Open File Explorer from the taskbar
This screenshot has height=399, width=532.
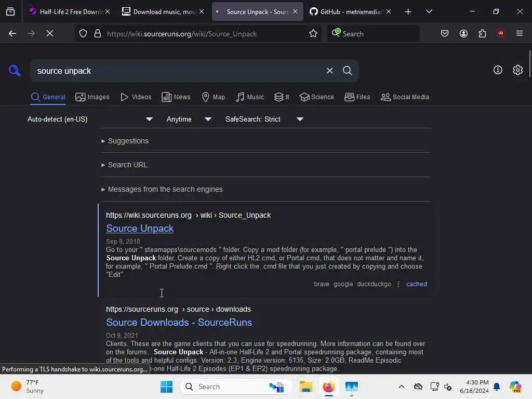pos(305,387)
